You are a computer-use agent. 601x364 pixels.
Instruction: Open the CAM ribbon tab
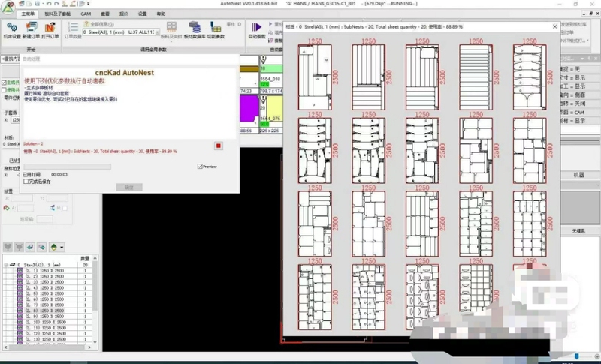pos(86,14)
